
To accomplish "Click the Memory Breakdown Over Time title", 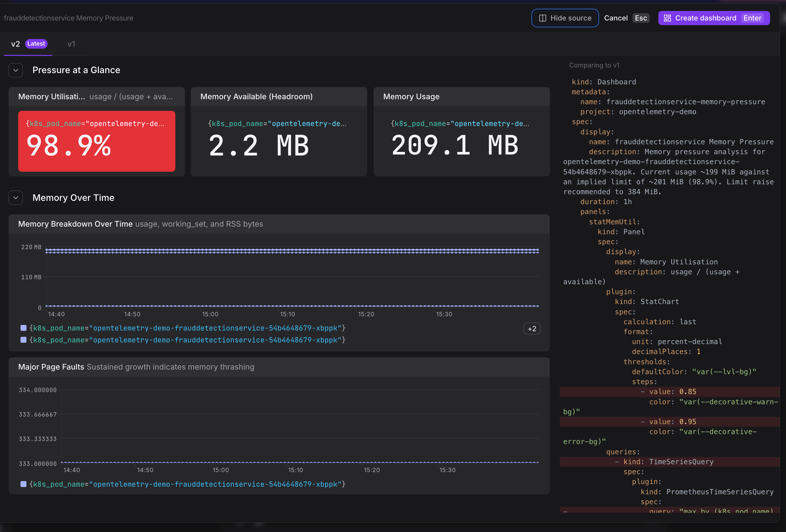I will click(75, 224).
